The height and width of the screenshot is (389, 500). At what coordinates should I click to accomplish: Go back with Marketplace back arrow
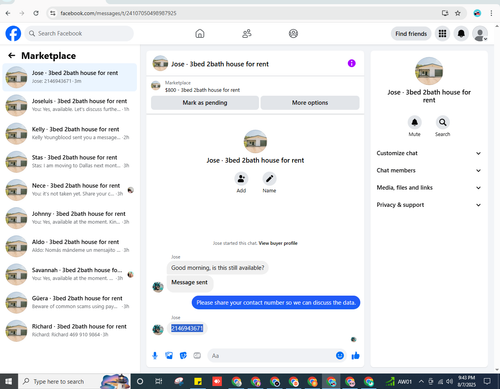12,56
